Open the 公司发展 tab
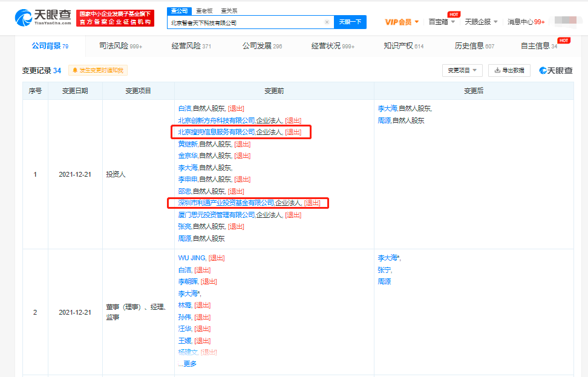This screenshot has height=377, width=588. 262,46
